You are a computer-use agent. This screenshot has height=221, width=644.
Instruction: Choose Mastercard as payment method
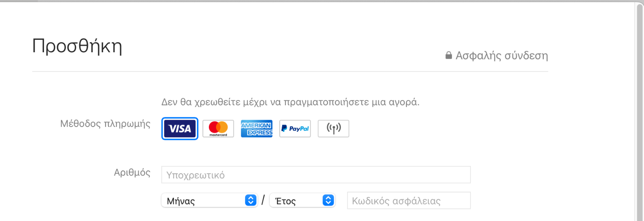pyautogui.click(x=218, y=129)
